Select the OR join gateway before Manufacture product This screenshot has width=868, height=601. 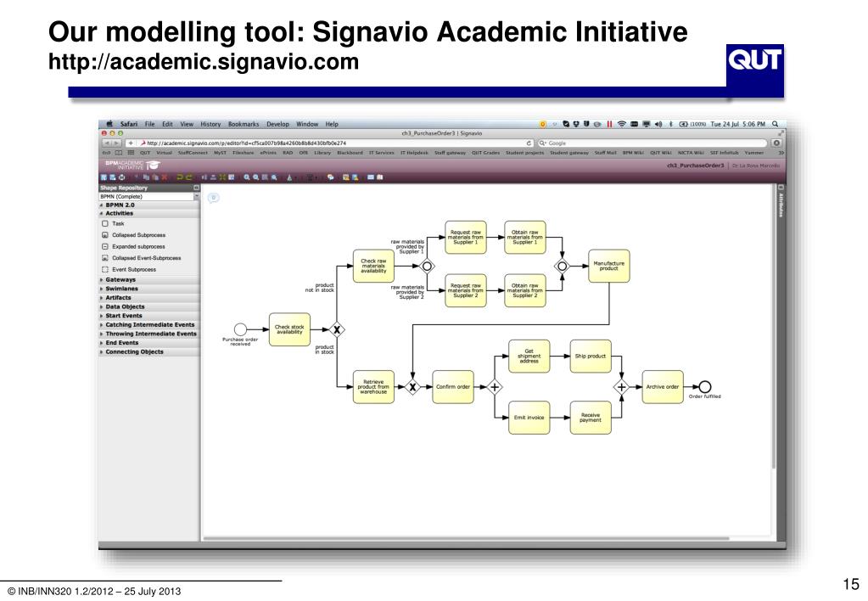click(x=562, y=266)
